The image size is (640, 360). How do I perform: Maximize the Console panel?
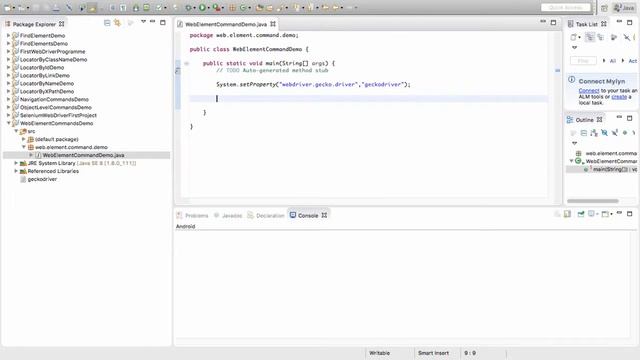[629, 213]
